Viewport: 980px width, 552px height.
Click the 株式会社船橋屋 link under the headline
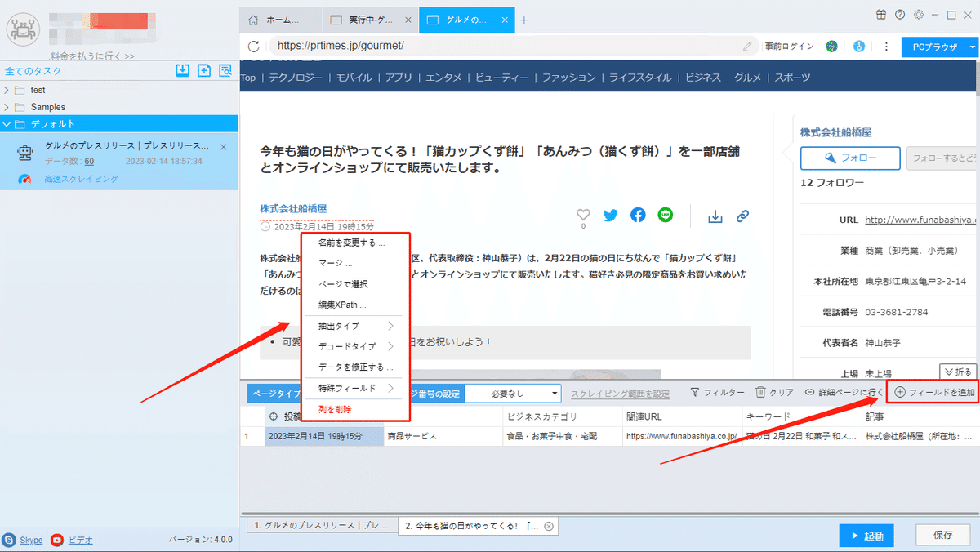pos(294,209)
